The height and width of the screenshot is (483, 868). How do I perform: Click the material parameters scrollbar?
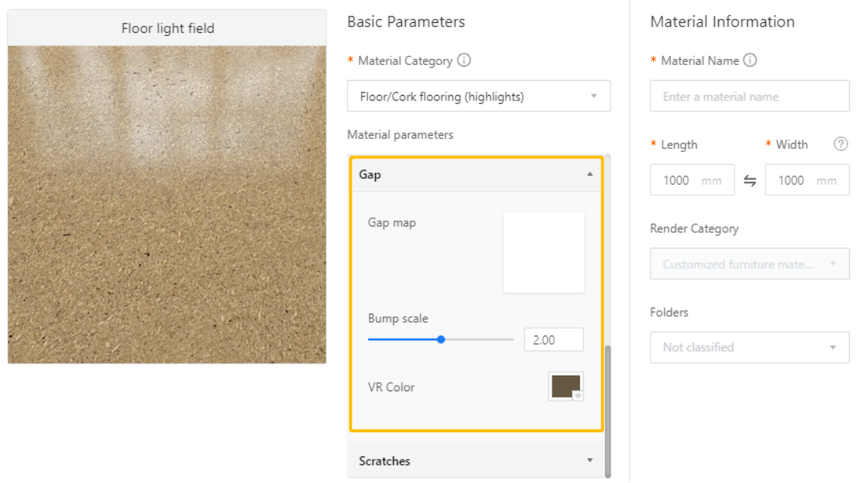[607, 408]
